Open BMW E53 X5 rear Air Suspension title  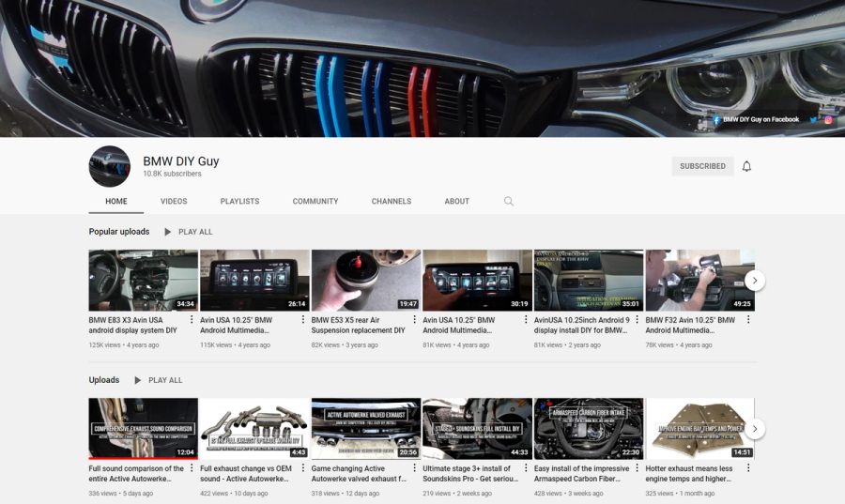point(359,326)
